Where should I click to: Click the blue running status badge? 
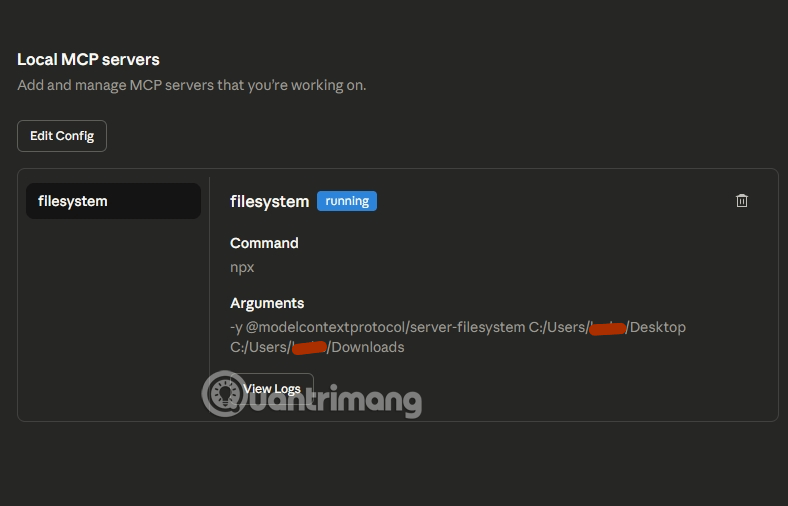click(x=347, y=201)
